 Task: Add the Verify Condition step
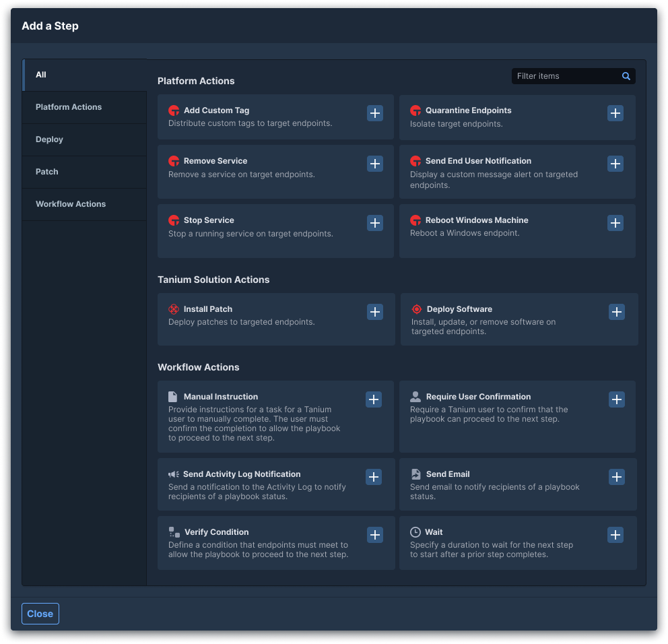375,535
